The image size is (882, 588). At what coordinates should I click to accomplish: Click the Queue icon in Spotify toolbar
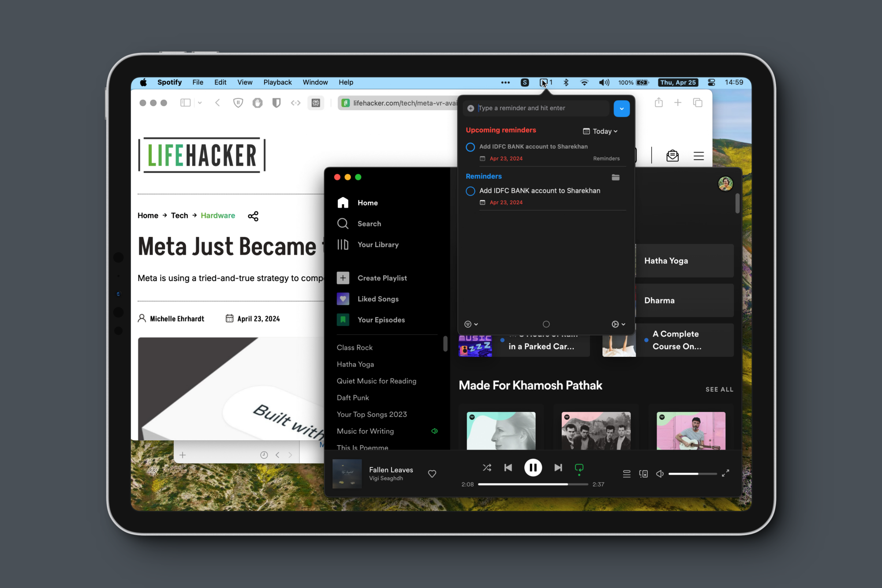point(626,472)
